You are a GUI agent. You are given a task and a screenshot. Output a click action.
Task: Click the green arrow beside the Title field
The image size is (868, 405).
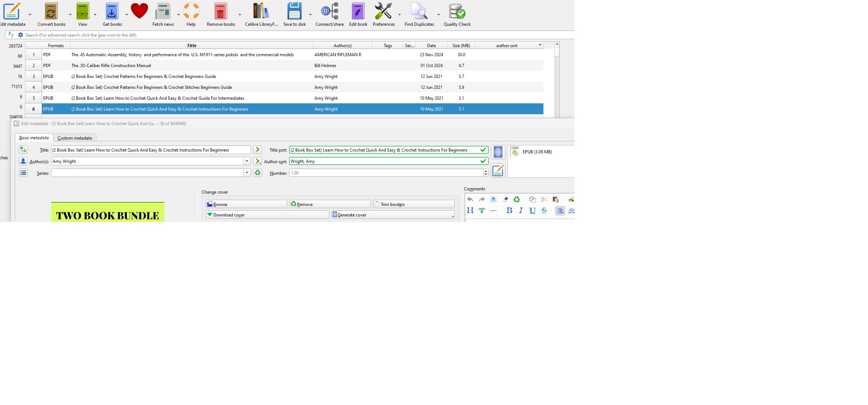257,149
